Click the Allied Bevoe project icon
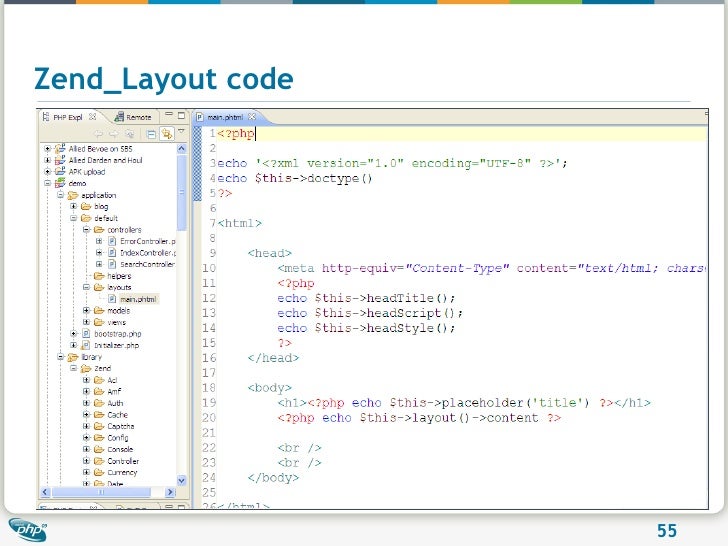This screenshot has width=728, height=546. tap(60, 149)
